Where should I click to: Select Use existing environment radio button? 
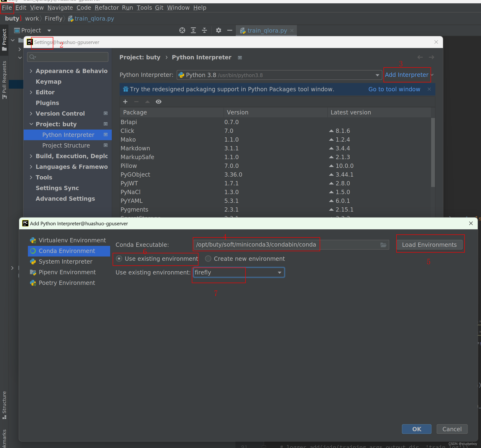(119, 258)
